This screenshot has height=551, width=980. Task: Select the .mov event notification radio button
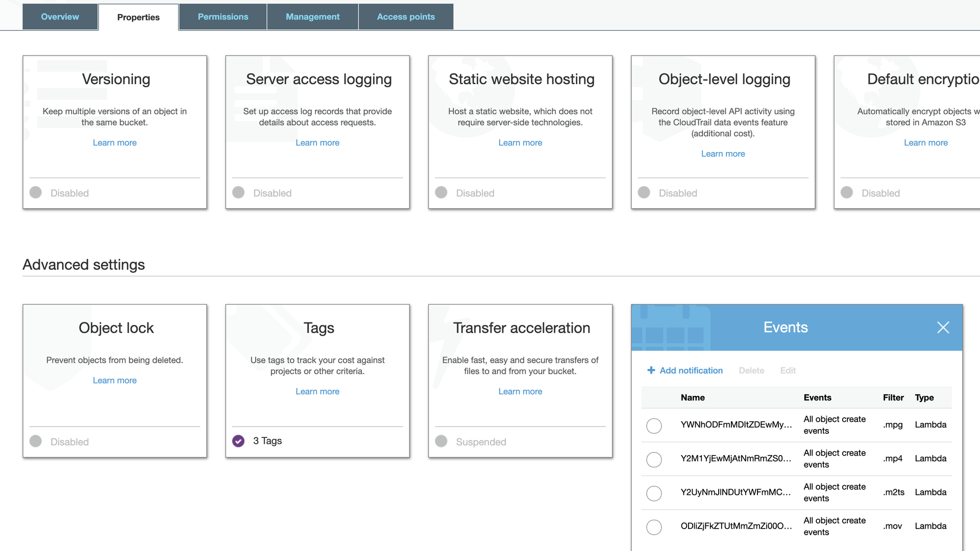[x=654, y=527]
